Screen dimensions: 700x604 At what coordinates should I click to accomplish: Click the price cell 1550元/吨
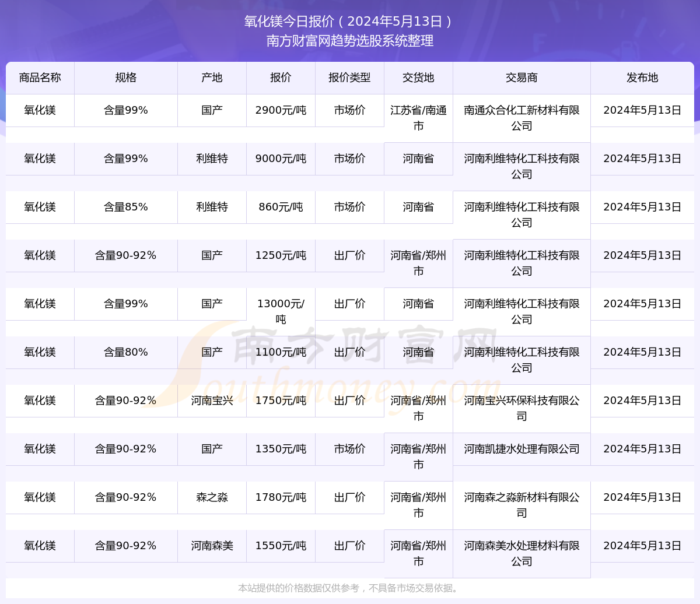click(281, 546)
